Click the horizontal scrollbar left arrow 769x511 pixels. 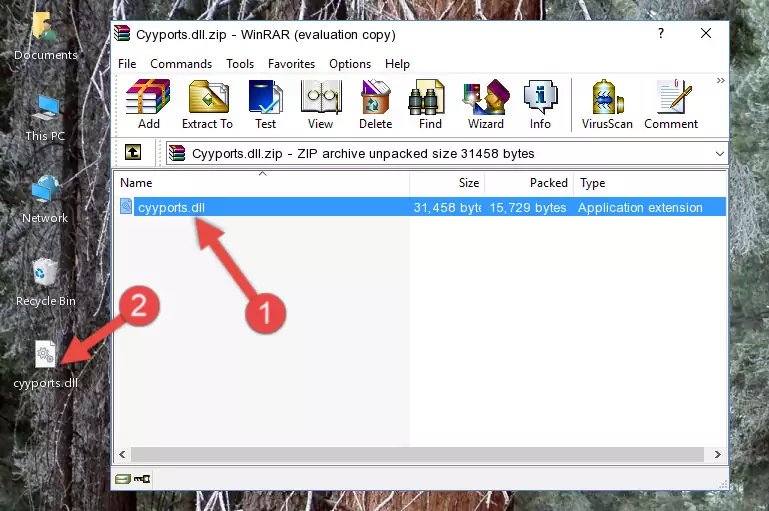coord(122,455)
